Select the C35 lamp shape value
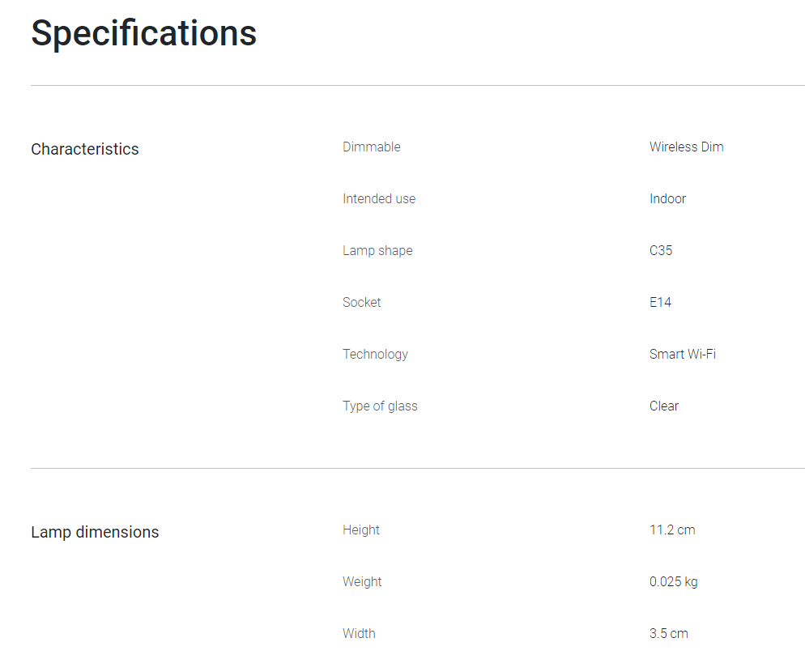The image size is (805, 672). click(x=661, y=250)
